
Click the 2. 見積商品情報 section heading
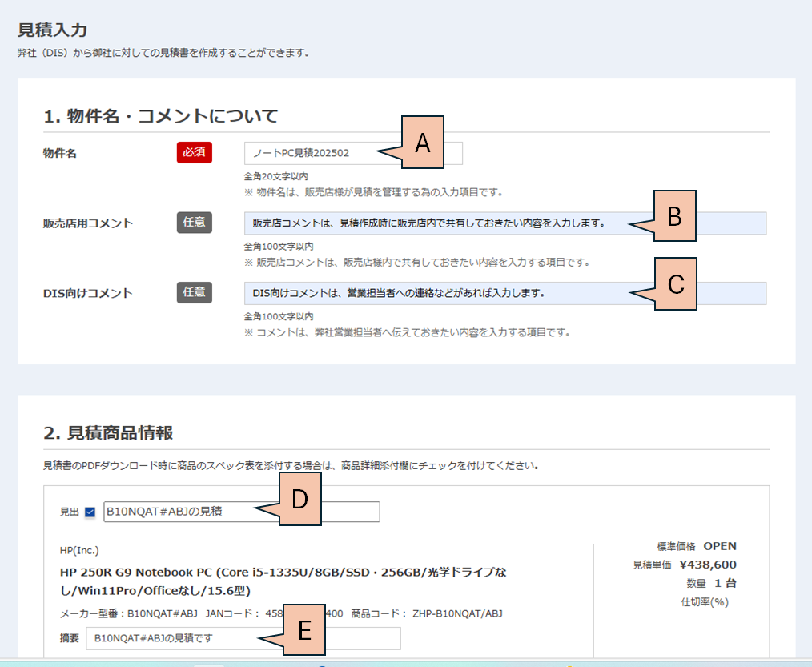[108, 433]
